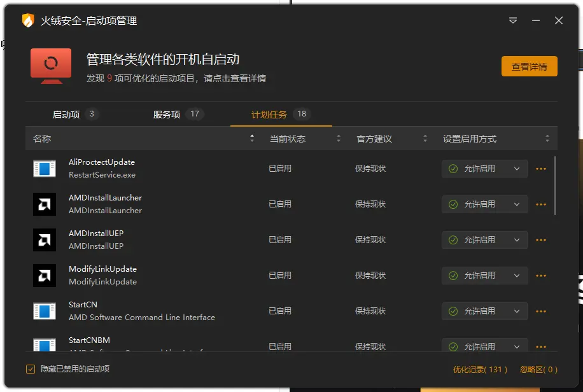Click 已启用 status in StartCN row
Screen dimensions: 583x392
tap(280, 311)
